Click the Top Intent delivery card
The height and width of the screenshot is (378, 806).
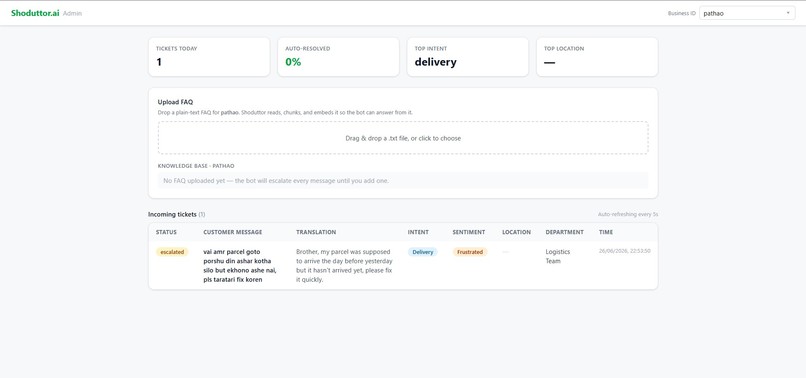click(468, 57)
